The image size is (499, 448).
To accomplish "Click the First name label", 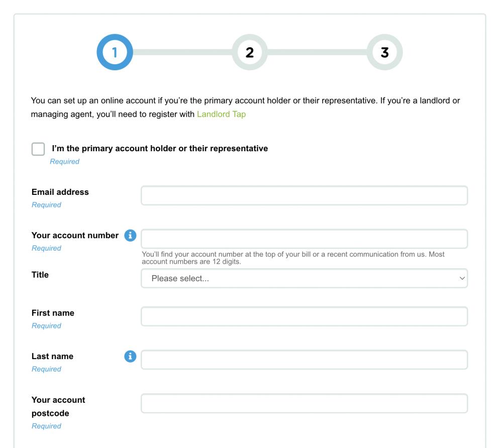I will 53,313.
